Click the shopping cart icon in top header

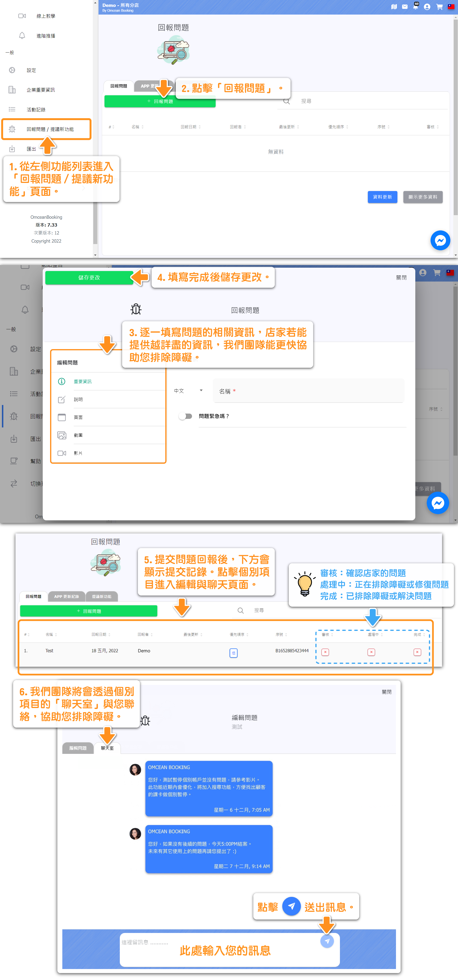439,7
